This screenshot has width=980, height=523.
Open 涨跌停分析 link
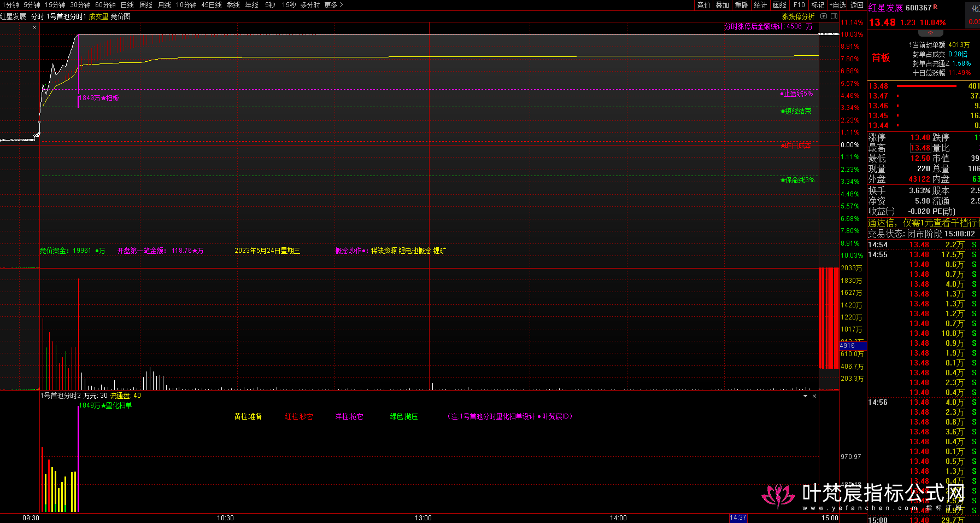(x=798, y=16)
